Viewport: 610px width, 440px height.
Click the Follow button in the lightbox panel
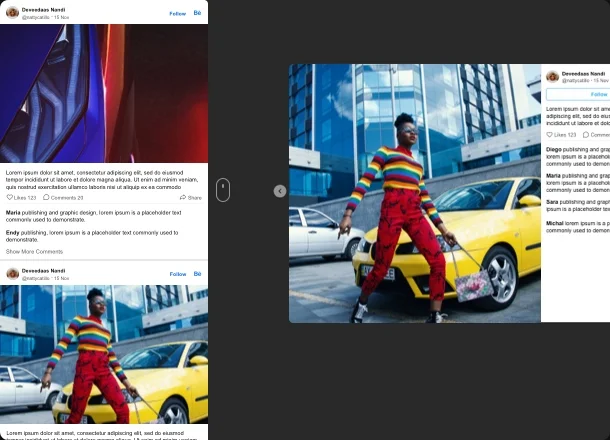pos(578,95)
